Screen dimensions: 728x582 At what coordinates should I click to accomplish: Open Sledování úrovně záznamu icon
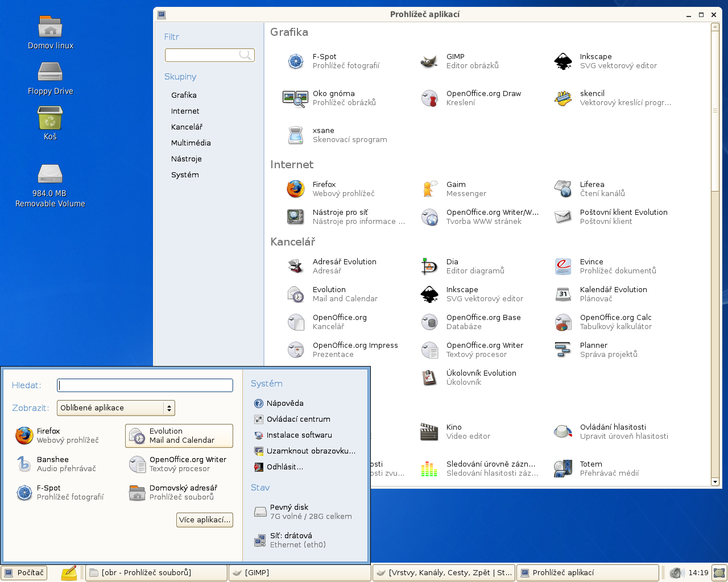tap(429, 468)
